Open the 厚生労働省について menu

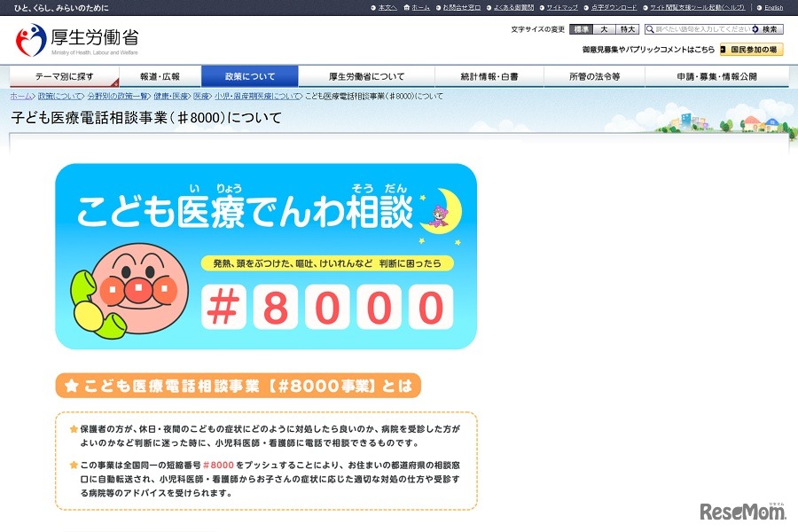pyautogui.click(x=366, y=76)
